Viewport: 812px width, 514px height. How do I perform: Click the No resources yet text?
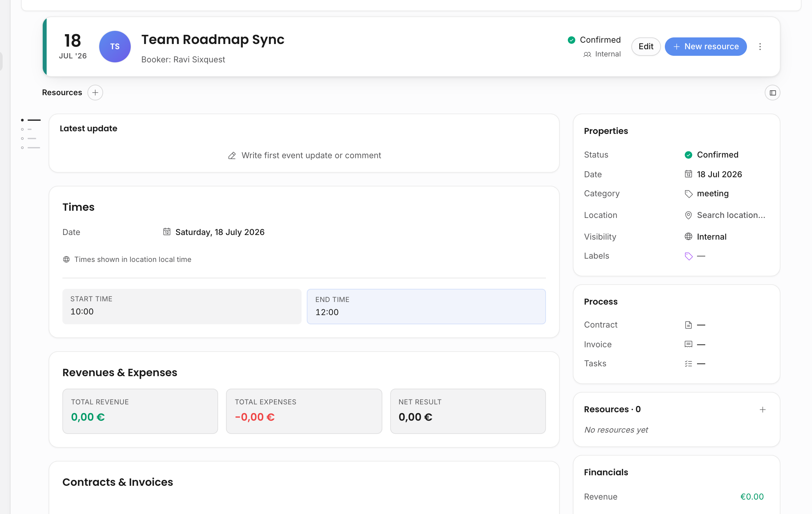click(x=616, y=430)
